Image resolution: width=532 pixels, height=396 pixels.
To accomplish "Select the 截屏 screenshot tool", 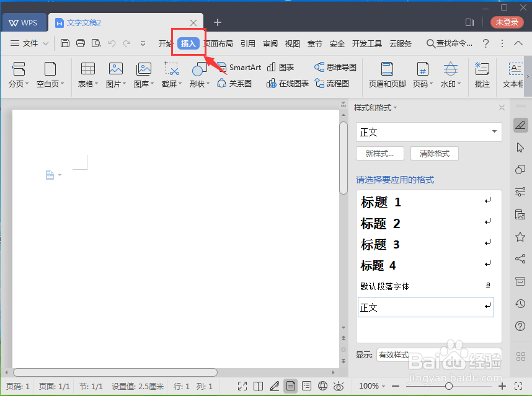I will coord(172,75).
